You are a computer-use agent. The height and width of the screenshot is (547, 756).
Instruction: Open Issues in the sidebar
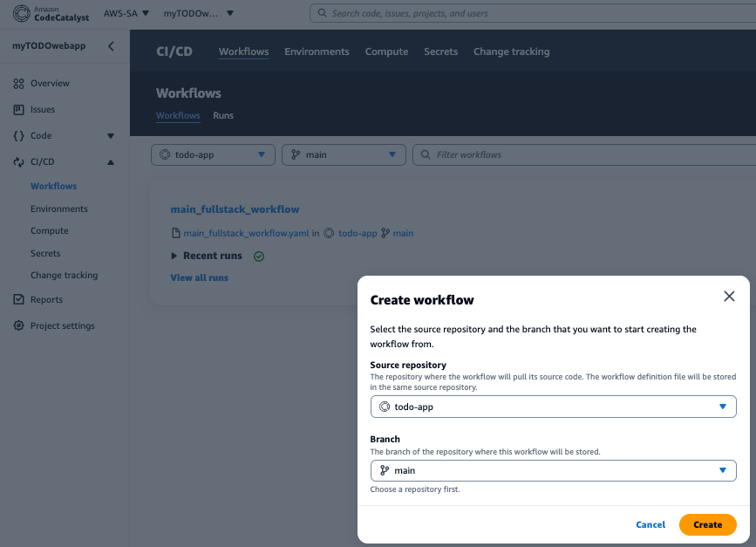(x=43, y=110)
